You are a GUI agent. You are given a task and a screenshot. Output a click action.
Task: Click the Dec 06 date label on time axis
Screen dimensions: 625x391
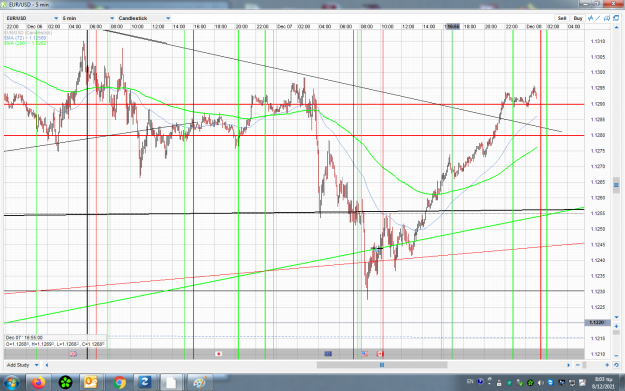coord(34,27)
